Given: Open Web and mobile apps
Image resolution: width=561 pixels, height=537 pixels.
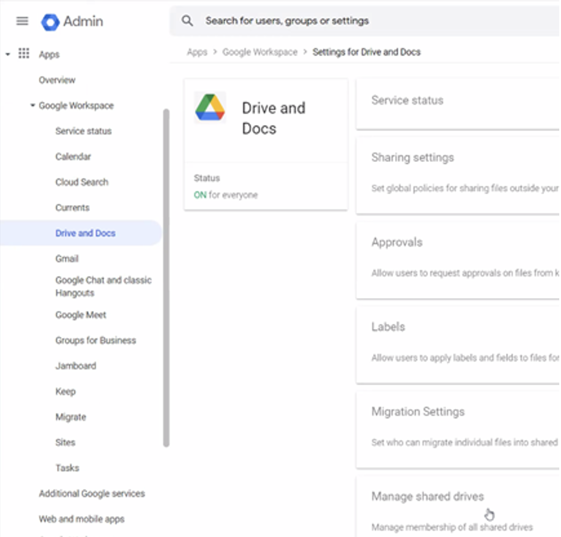Looking at the screenshot, I should tap(82, 519).
